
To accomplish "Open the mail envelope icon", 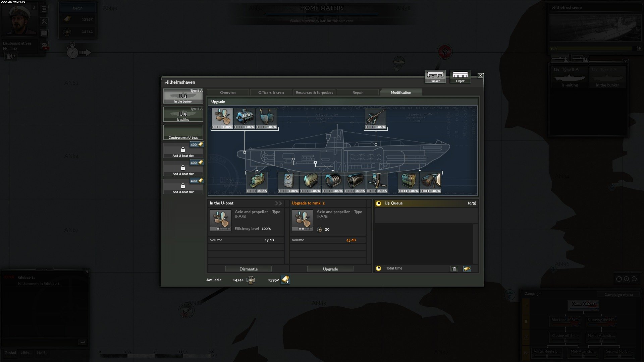I will 44,45.
